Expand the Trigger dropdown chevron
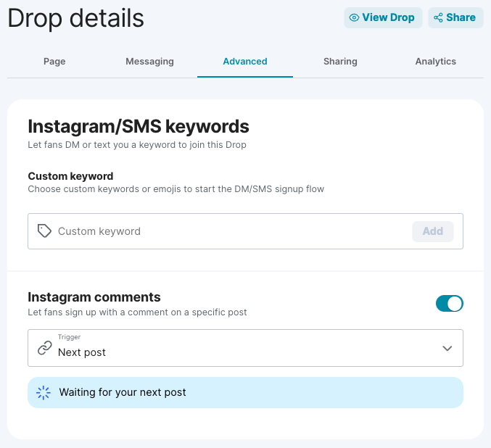The width and height of the screenshot is (491, 448). 447,349
